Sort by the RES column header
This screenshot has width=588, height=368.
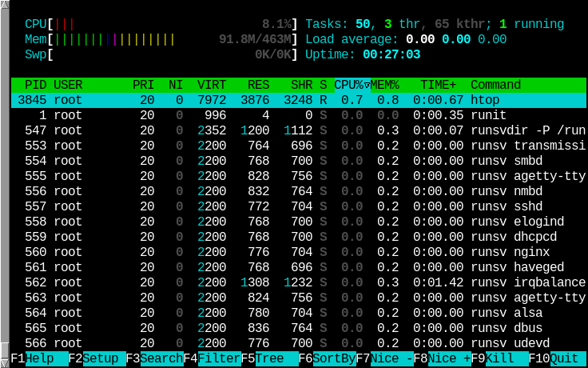(258, 85)
